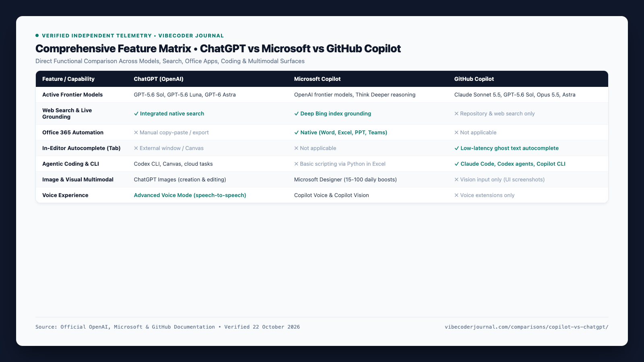
Task: Click 'Advanced Voice Mode (speech-to-speech)' cell
Action: 190,195
